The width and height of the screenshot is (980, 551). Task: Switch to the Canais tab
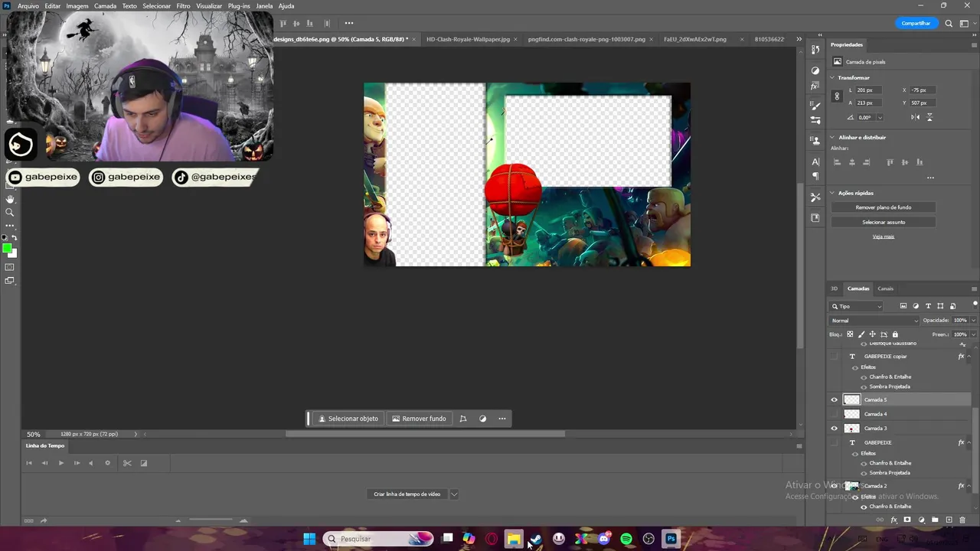(x=885, y=289)
